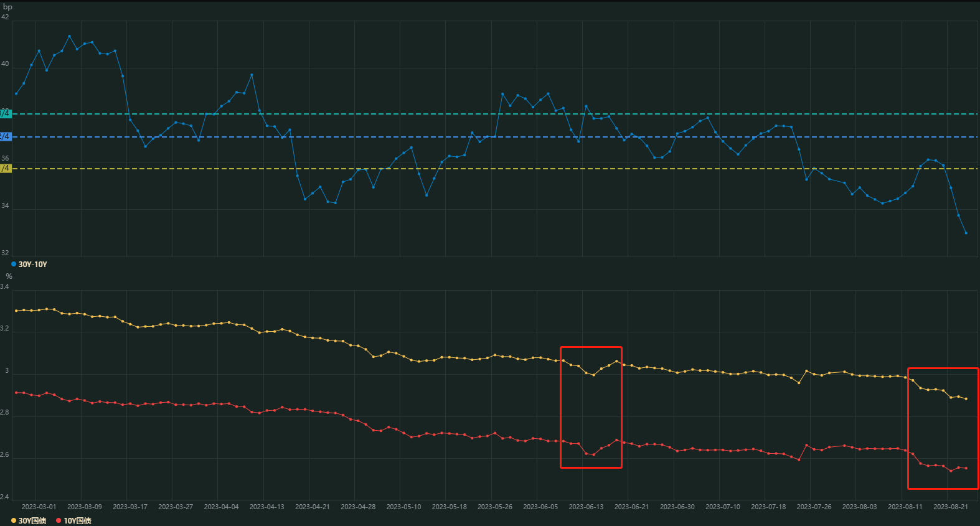Click the 2023-06-13 date axis label
This screenshot has height=526, width=980.
586,507
